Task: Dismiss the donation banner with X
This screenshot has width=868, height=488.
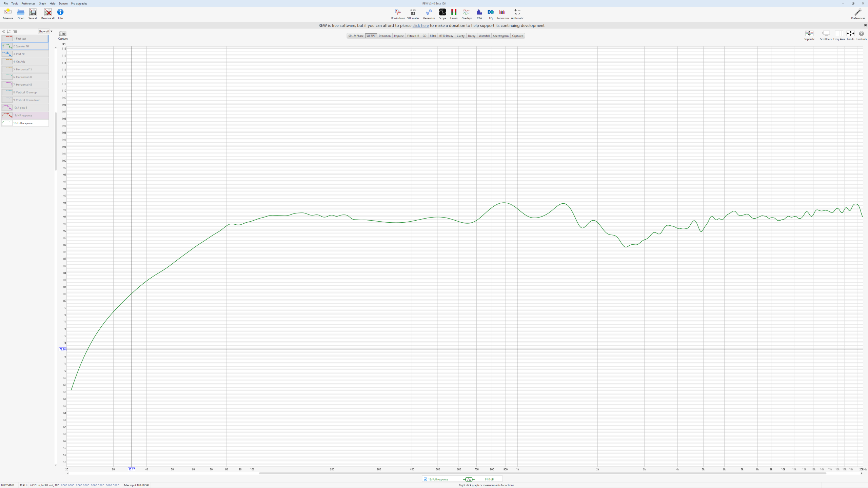Action: pos(865,25)
